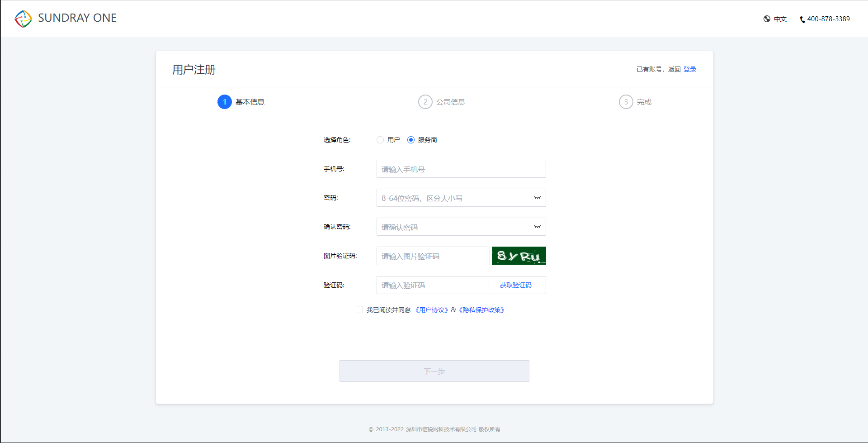Show password using eye icon in 密码 field
This screenshot has height=443, width=868.
coord(537,198)
